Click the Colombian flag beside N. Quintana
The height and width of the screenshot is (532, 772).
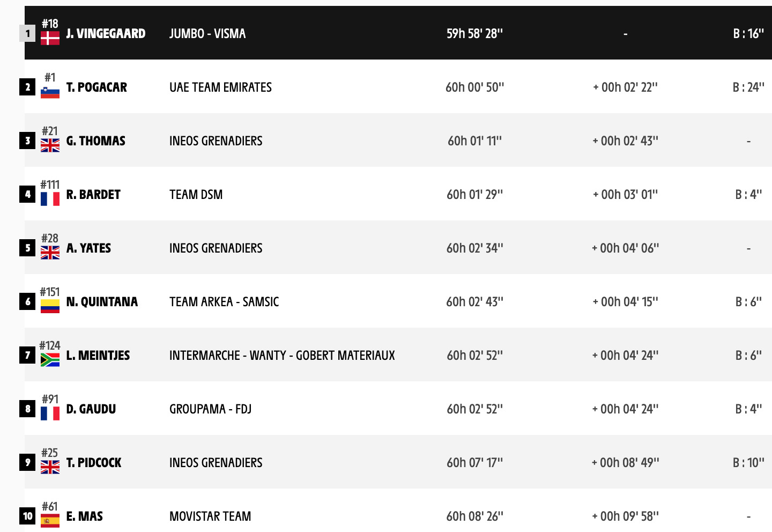pyautogui.click(x=50, y=306)
